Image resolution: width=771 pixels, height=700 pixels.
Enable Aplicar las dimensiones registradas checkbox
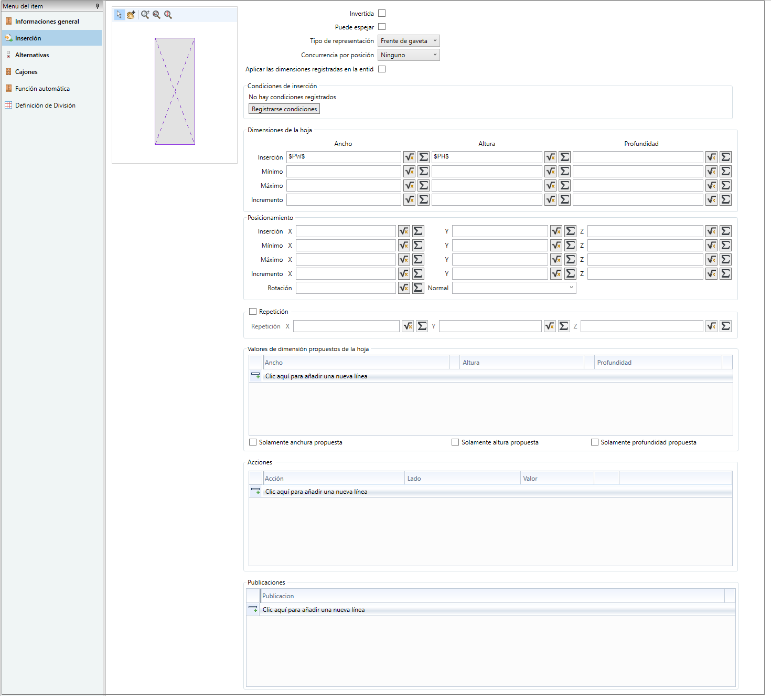coord(382,69)
